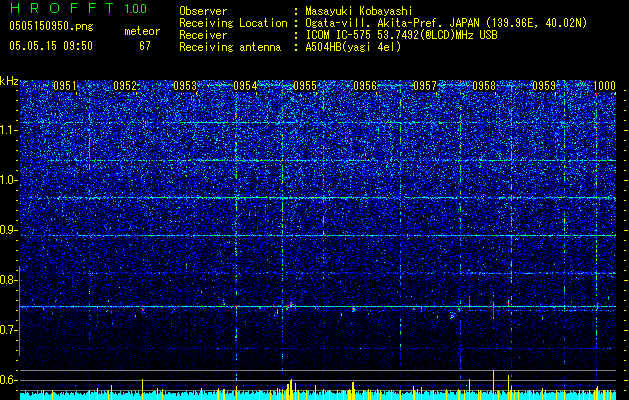Click the 0959 time marker
This screenshot has height=400, width=629.
click(x=544, y=86)
